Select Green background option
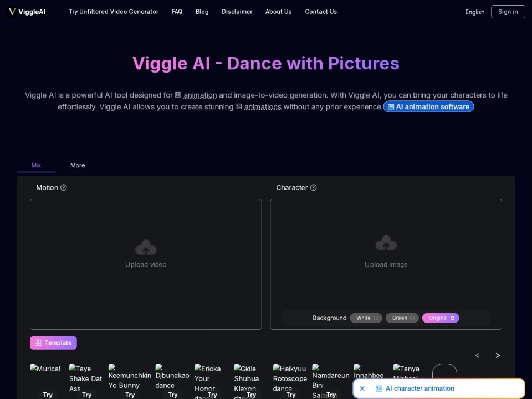532x399 pixels. [x=402, y=318]
